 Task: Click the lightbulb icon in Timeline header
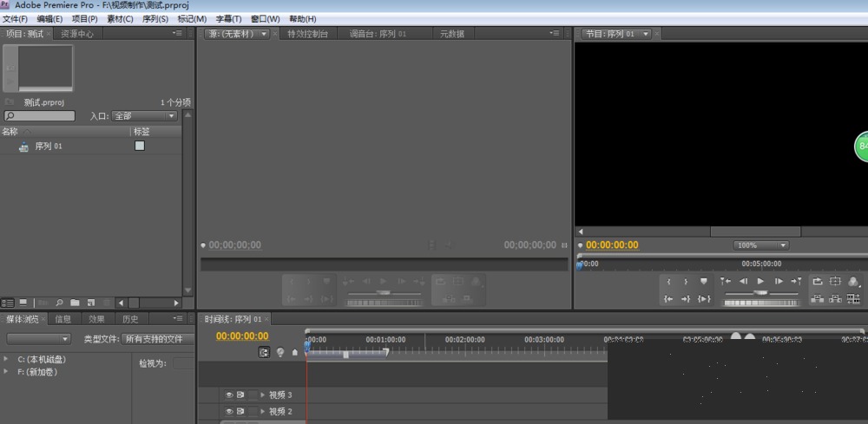[280, 351]
